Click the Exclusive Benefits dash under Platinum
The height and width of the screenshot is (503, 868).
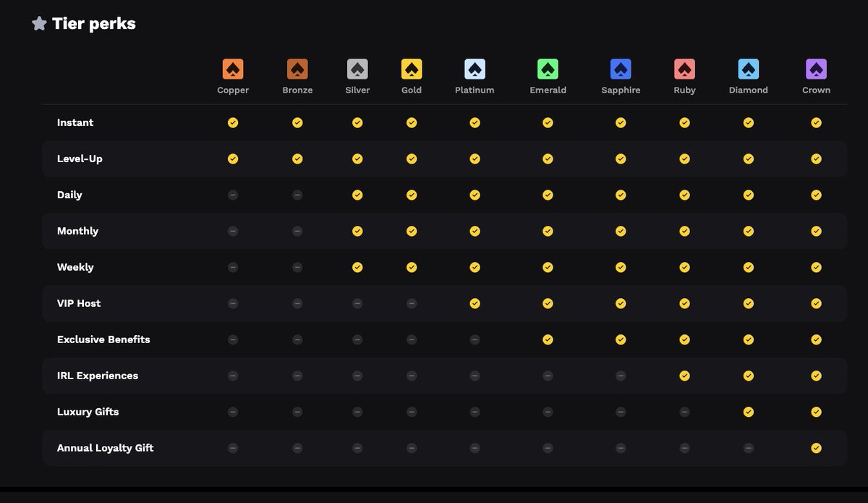pyautogui.click(x=475, y=340)
